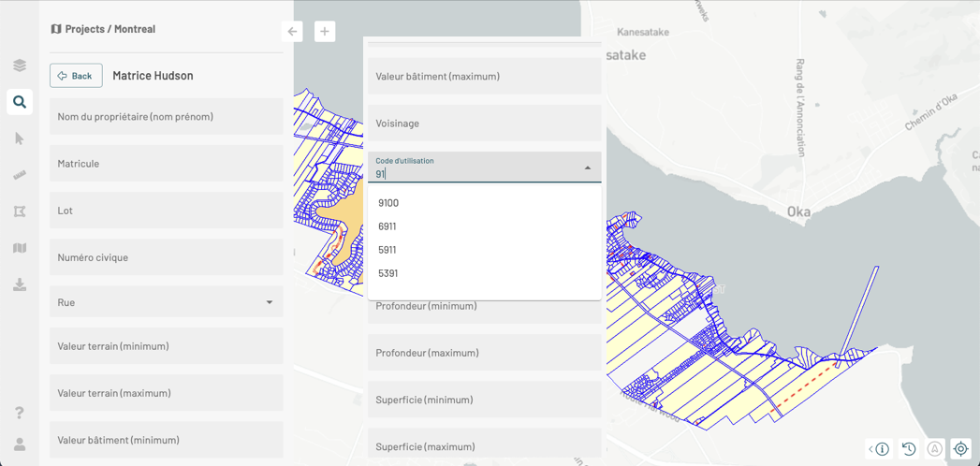980x466 pixels.
Task: Open the user profile icon
Action: [20, 444]
